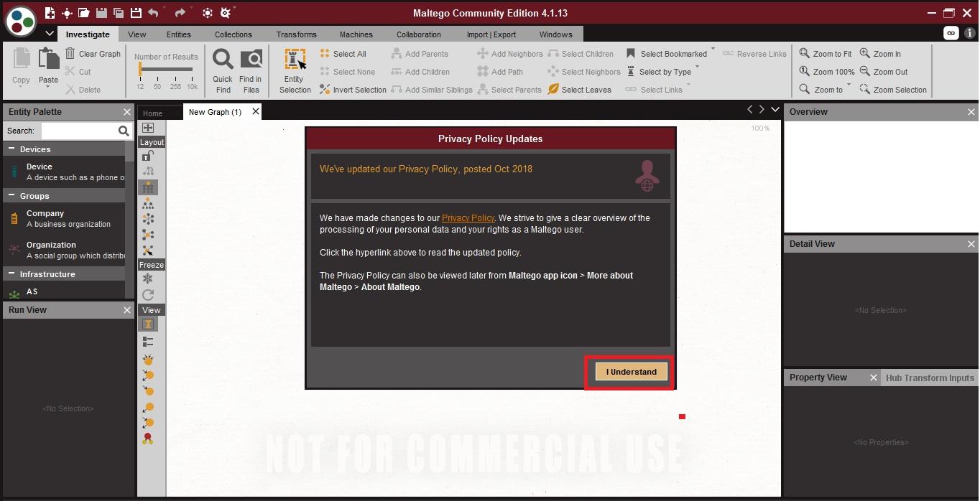This screenshot has height=501, width=980.
Task: Open the Zoom to dropdown
Action: (849, 85)
